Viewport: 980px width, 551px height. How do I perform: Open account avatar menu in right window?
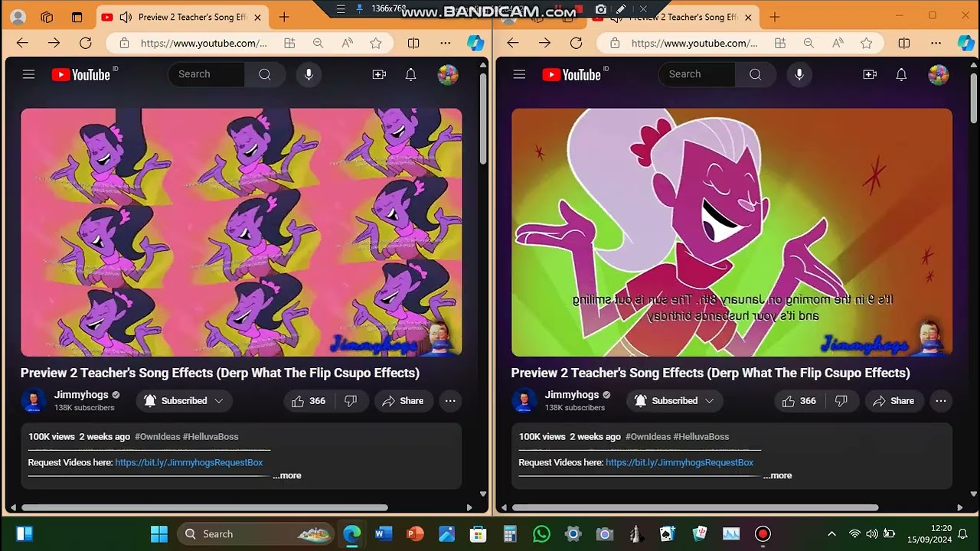[x=939, y=74]
